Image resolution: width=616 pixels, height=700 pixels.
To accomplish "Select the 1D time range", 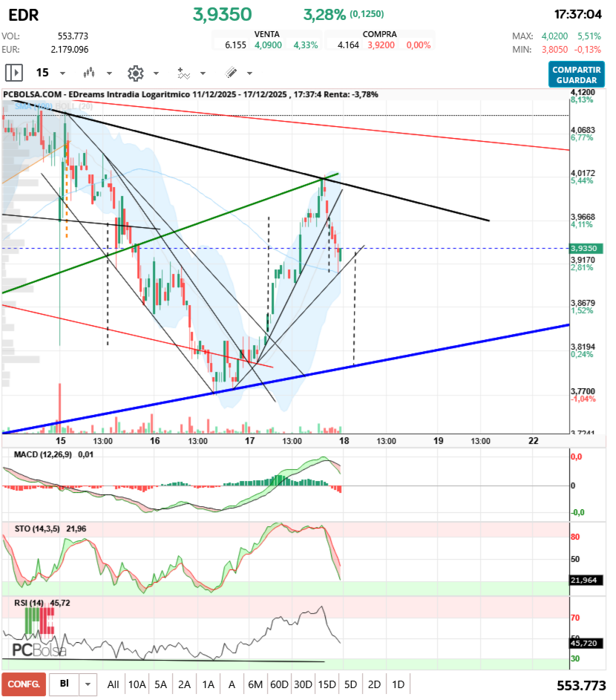I will pos(398,684).
